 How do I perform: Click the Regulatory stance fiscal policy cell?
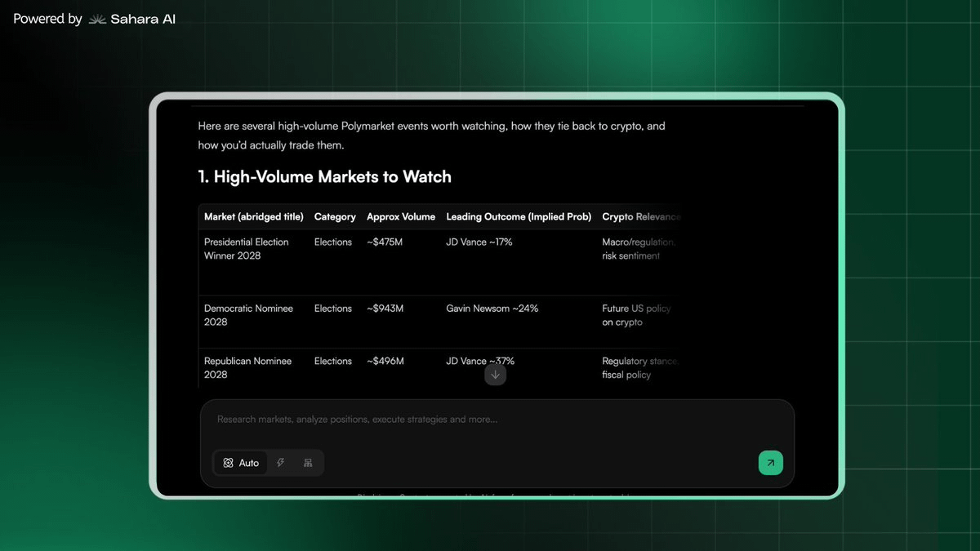point(640,367)
